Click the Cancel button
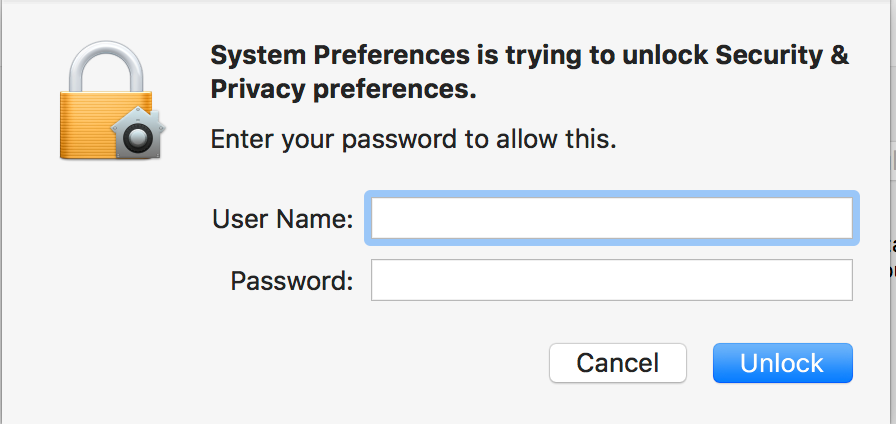 (618, 363)
